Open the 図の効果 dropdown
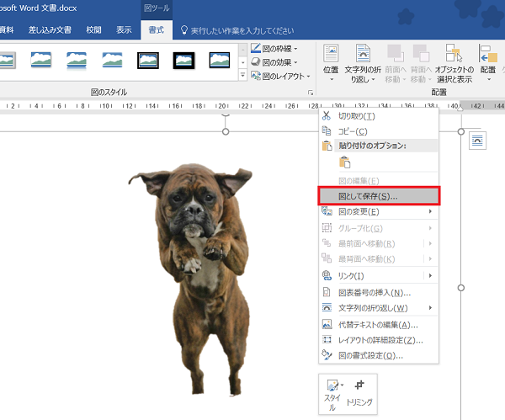This screenshot has height=420, width=505. coord(274,62)
